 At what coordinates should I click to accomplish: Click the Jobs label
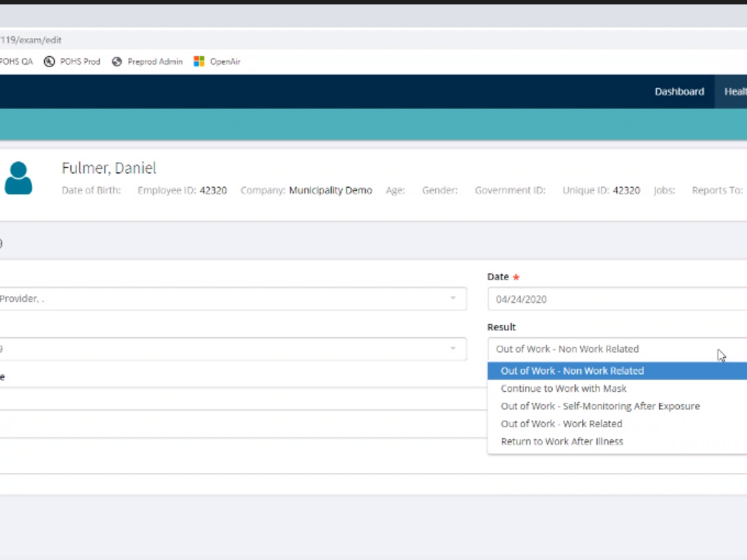tap(664, 190)
